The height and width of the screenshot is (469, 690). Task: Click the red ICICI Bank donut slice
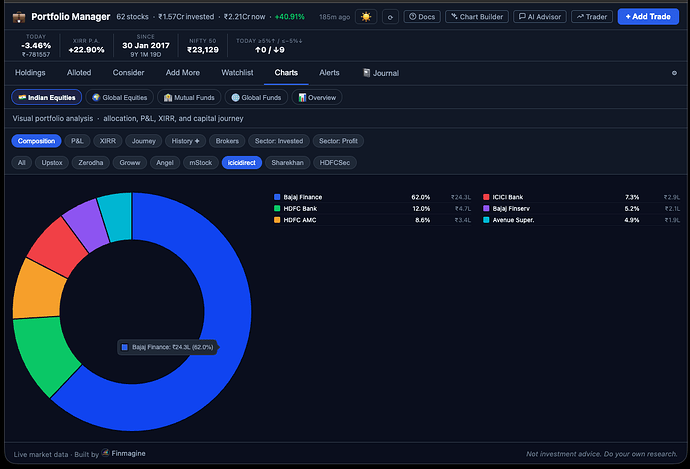click(58, 246)
